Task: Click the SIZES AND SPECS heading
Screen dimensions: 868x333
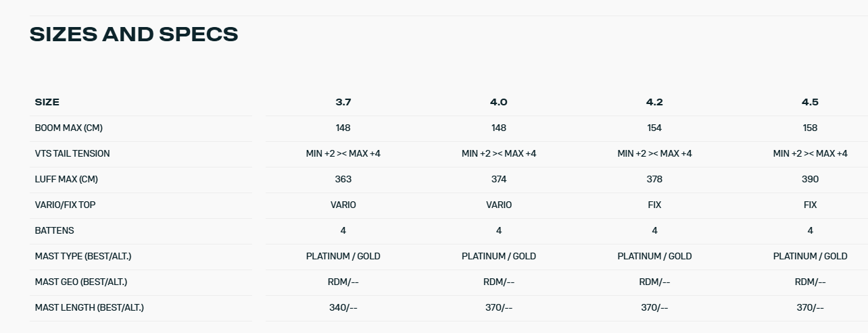Action: tap(134, 34)
